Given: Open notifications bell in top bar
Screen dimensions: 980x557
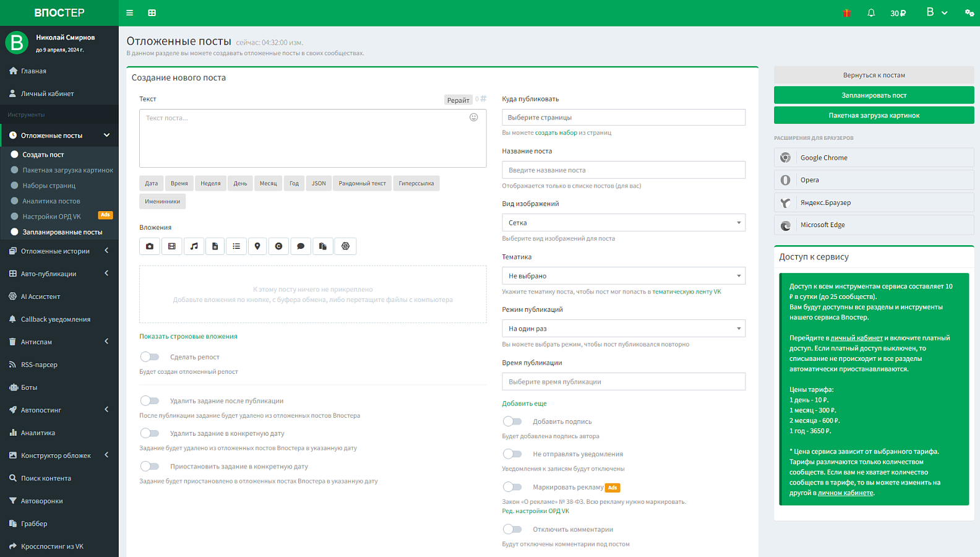Looking at the screenshot, I should coord(871,13).
